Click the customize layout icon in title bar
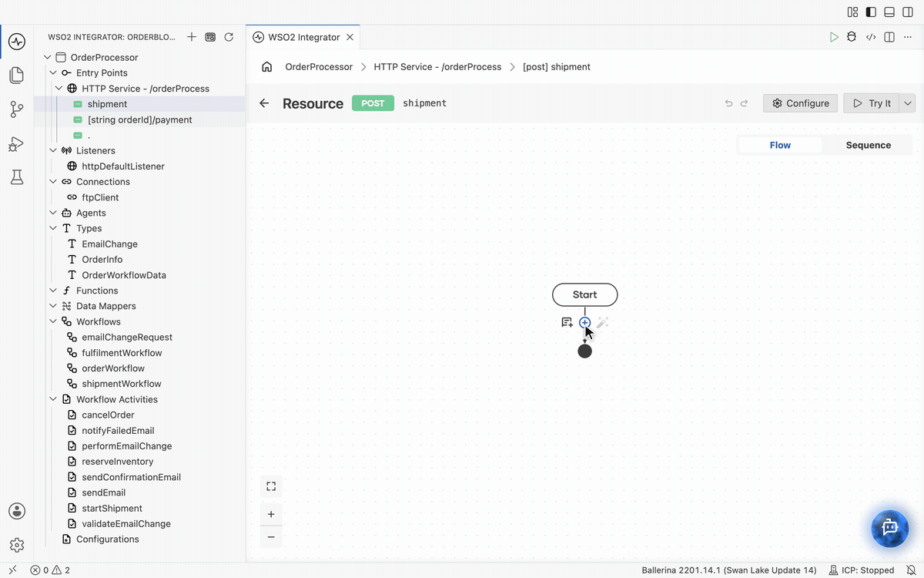 (852, 12)
